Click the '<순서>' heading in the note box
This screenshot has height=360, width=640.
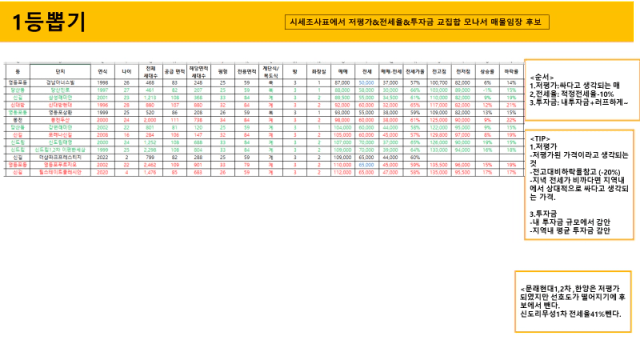click(542, 77)
